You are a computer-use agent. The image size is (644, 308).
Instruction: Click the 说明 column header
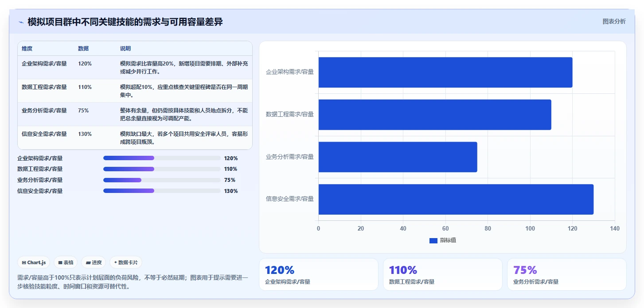point(125,49)
